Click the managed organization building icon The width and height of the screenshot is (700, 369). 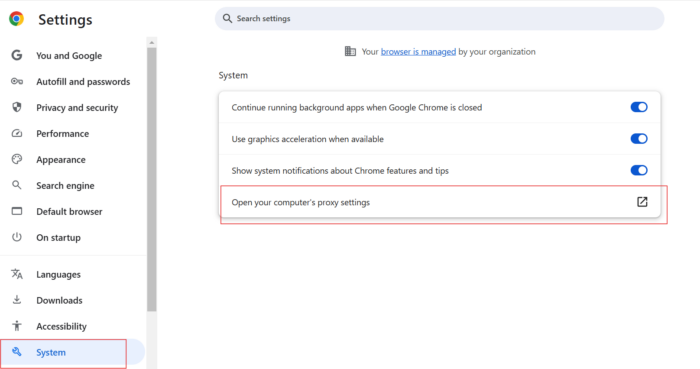[350, 51]
